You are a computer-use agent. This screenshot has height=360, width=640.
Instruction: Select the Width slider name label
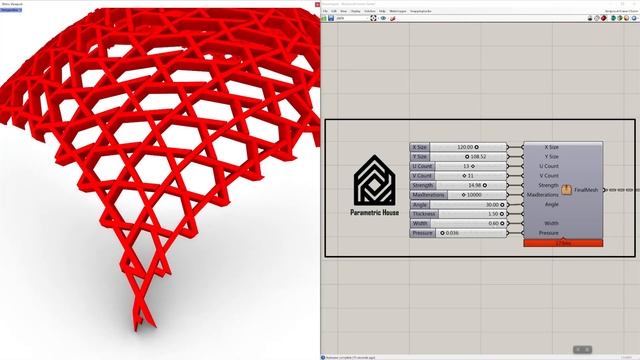pos(420,224)
